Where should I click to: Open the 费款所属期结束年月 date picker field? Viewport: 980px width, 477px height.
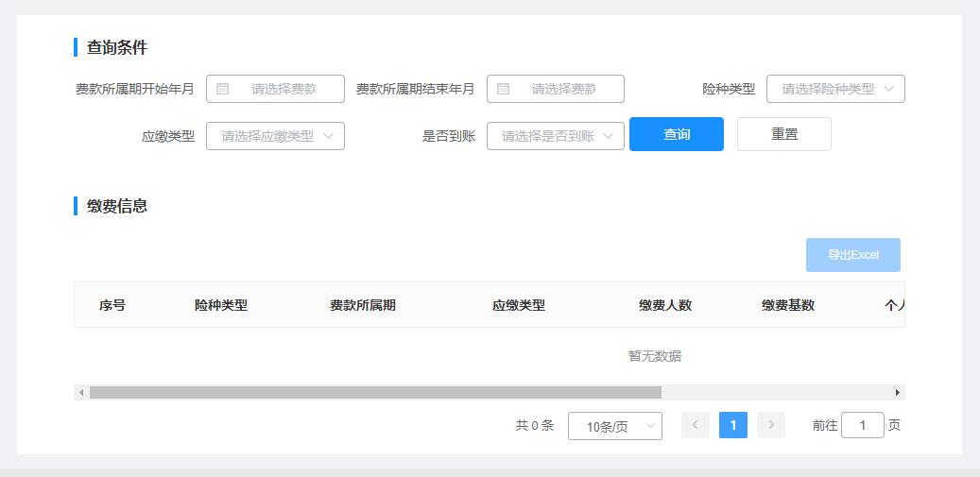point(556,89)
